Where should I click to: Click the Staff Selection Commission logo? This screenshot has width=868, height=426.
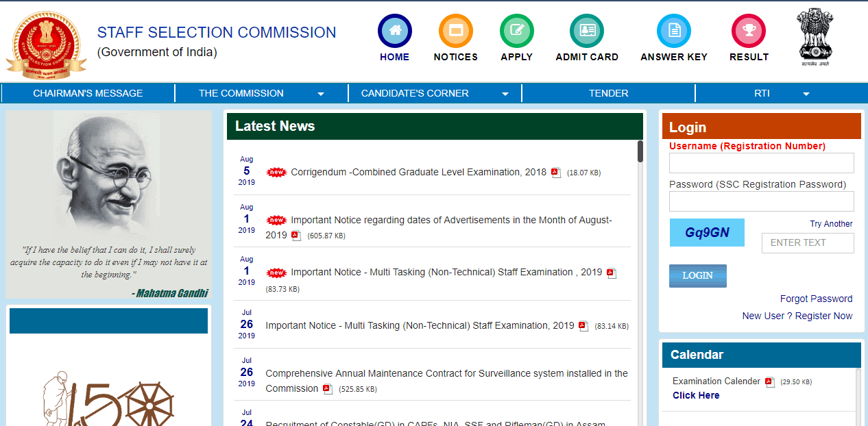click(46, 43)
